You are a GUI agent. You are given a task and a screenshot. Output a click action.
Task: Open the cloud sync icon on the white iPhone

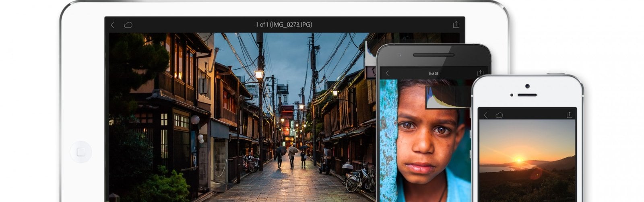point(499,115)
